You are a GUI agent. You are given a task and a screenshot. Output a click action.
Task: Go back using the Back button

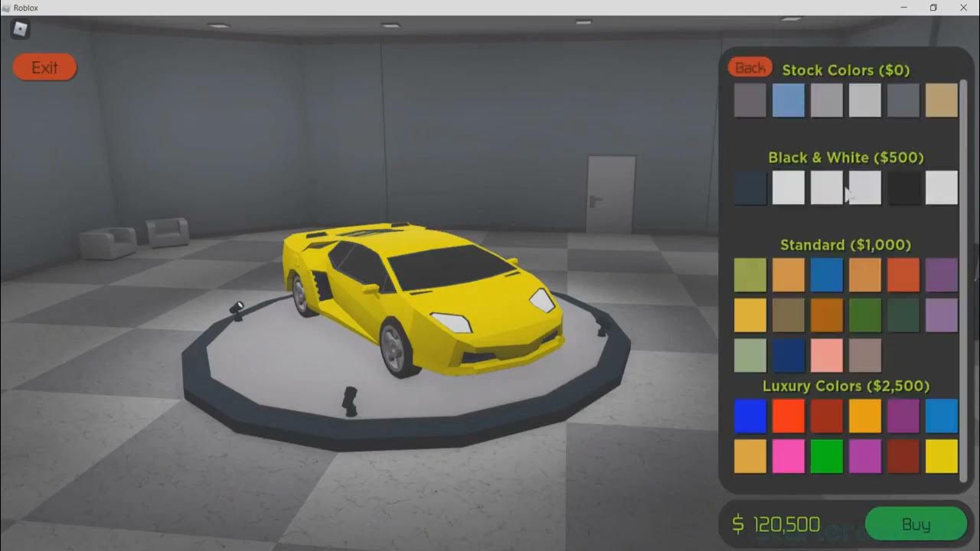[750, 68]
